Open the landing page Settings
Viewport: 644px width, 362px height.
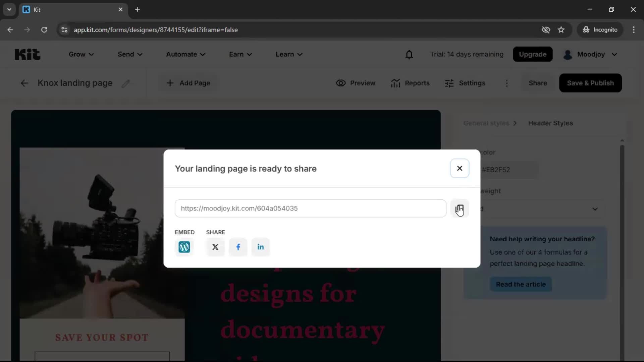[465, 83]
